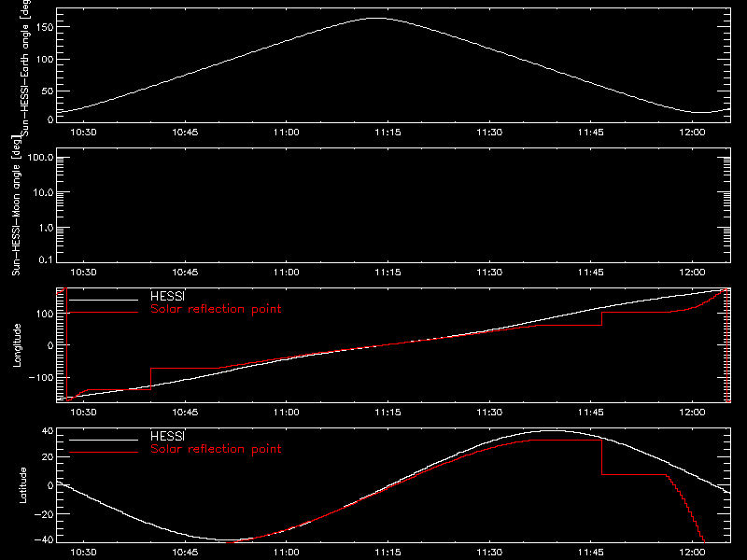747x560 pixels.
Task: Click the red legend line sample in Longitude plot
Action: click(x=104, y=313)
